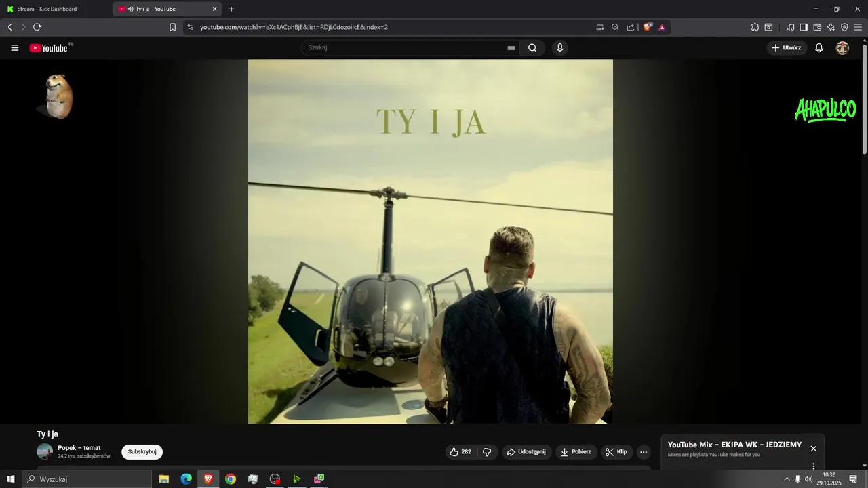Open the tab search icon in toolbar
Image resolution: width=868 pixels, height=488 pixels.
click(x=768, y=27)
